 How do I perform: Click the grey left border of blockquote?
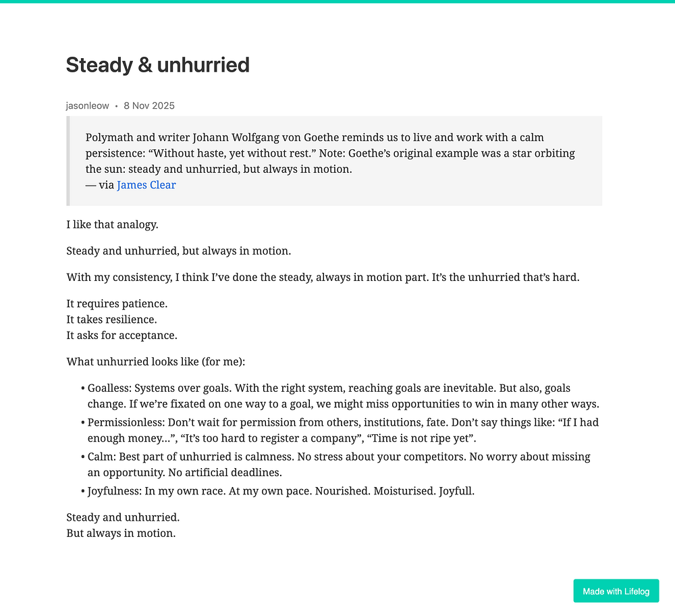pyautogui.click(x=67, y=161)
